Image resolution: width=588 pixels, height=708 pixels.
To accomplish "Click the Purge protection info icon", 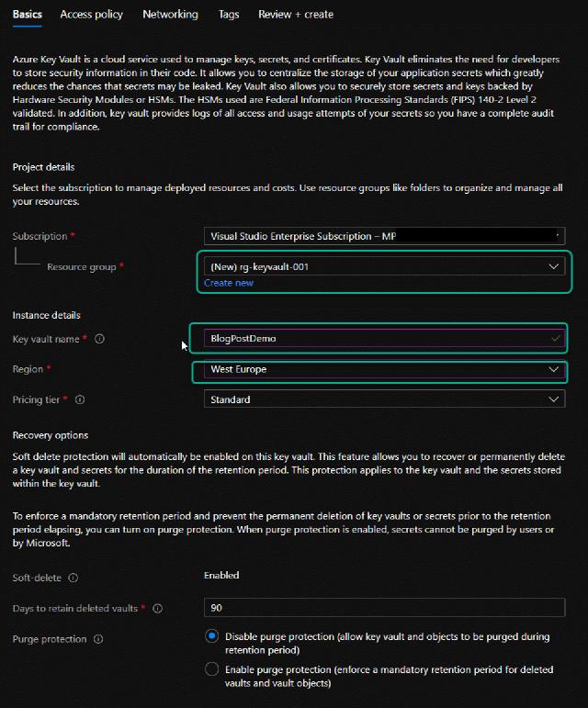I will pos(98,639).
